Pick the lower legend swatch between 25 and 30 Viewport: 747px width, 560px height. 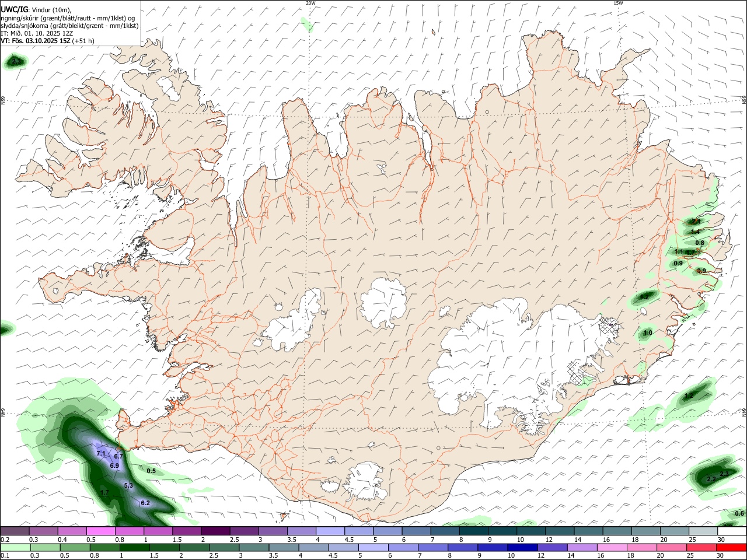coord(701,547)
